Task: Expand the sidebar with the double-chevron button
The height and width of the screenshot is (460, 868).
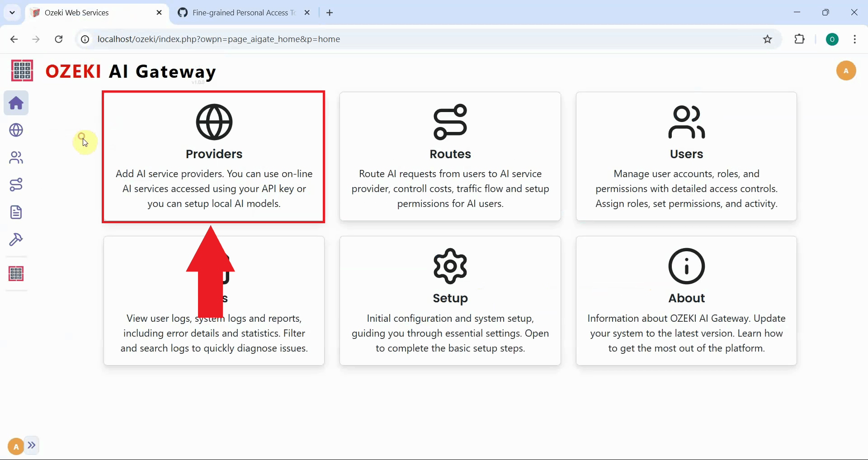Action: tap(32, 446)
